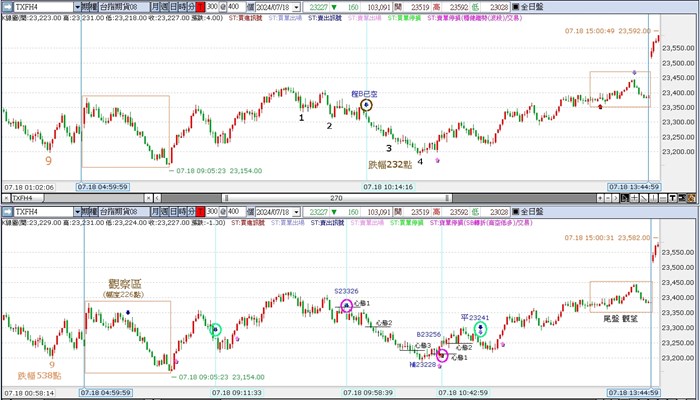This screenshot has width=700, height=400.
Task: Select the 月 (monthly) period button in the top toolbar
Action: 154,6
